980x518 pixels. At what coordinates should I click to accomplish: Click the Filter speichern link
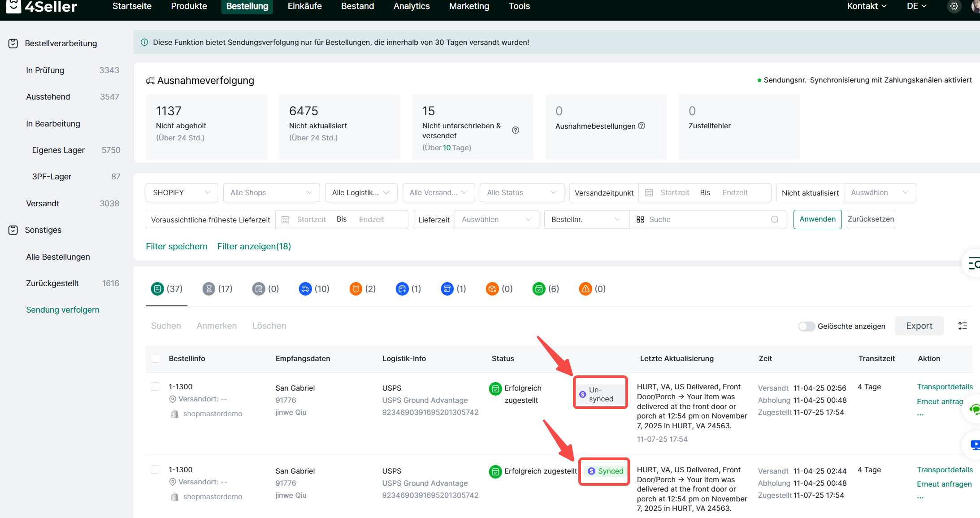(x=177, y=247)
